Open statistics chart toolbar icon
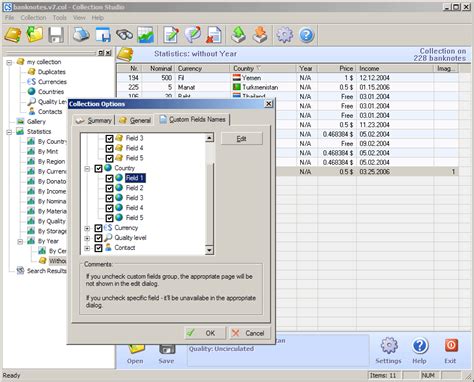This screenshot has height=382, width=474. pyautogui.click(x=146, y=35)
